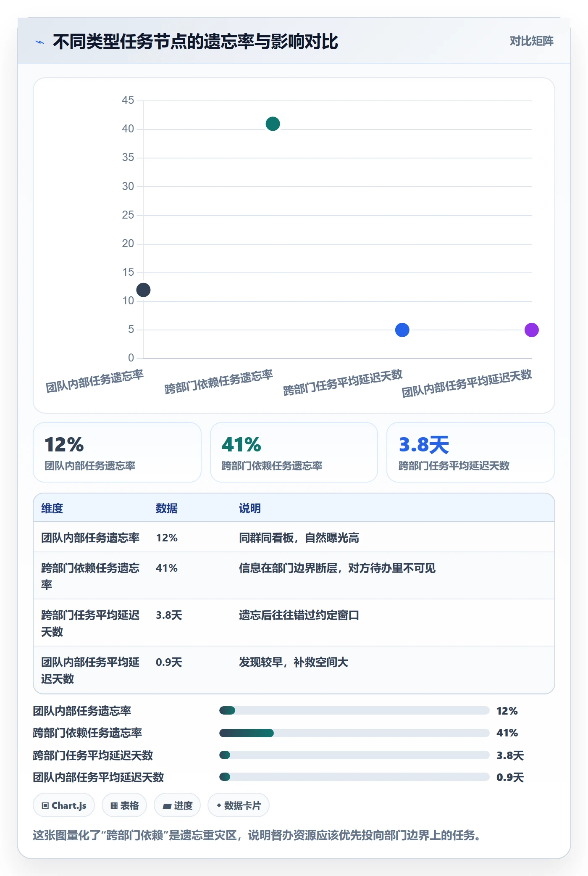Open the 12% 团队内部任务遗忘率 data card

[x=117, y=452]
